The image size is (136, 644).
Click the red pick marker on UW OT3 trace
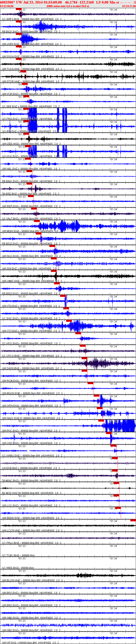69,321
